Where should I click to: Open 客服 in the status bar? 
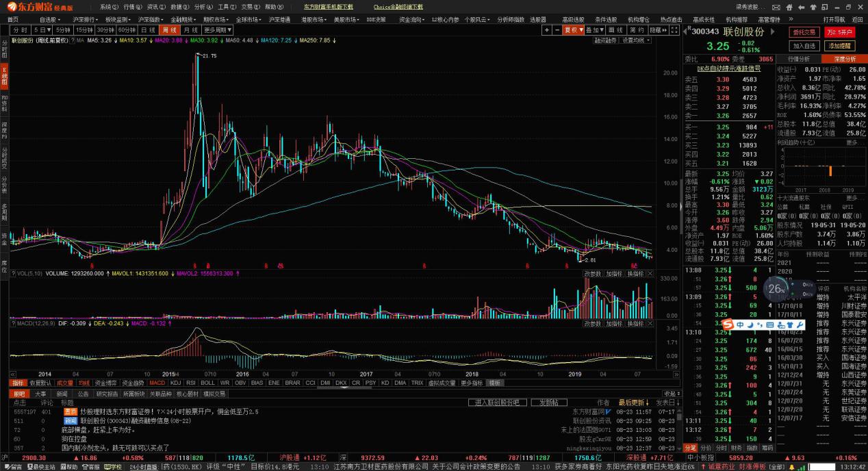pos(90,467)
